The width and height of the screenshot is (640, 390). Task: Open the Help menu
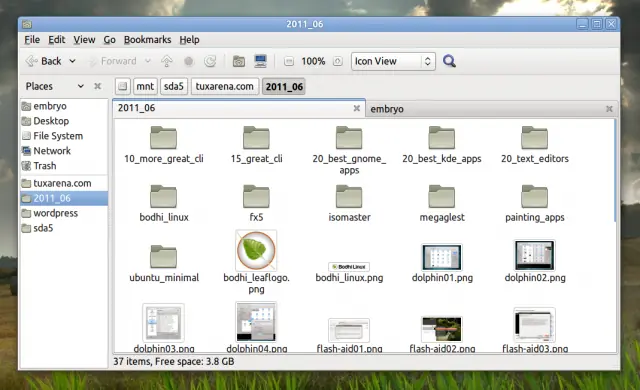click(189, 40)
